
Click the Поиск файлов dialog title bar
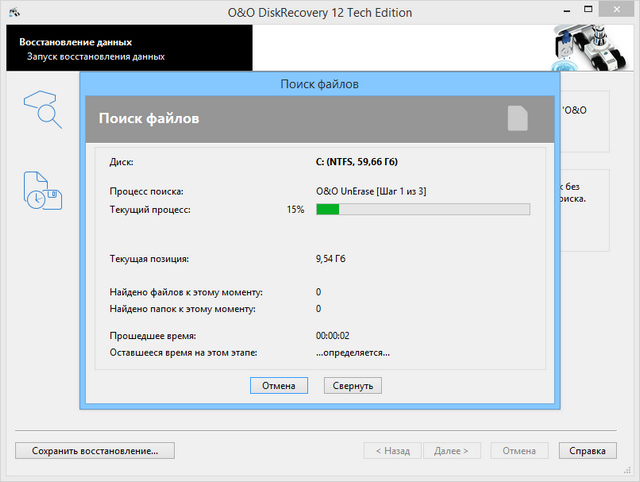pyautogui.click(x=320, y=84)
